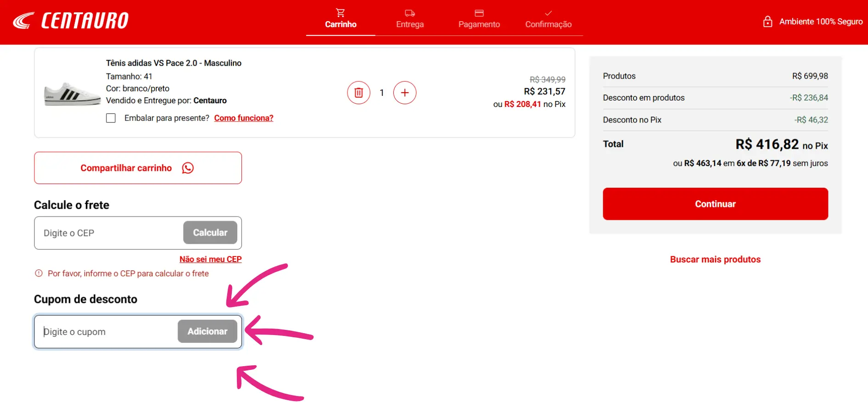
Task: Click the red Continuar button
Action: (x=715, y=204)
